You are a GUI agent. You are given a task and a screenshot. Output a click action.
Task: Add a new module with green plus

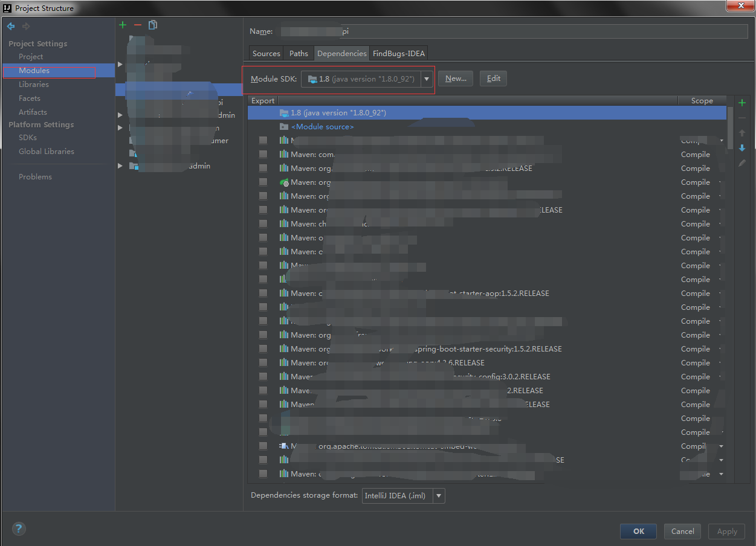point(123,25)
